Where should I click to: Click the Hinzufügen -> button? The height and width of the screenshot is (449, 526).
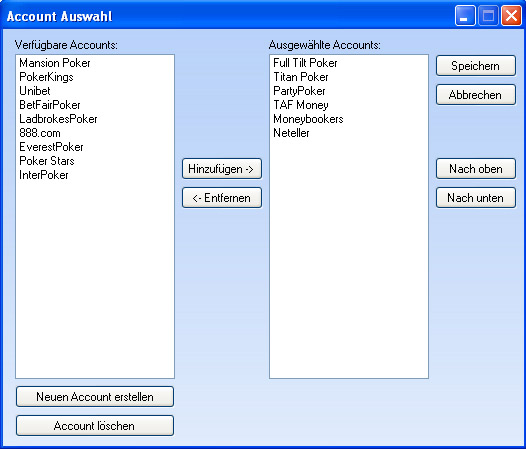pyautogui.click(x=222, y=169)
